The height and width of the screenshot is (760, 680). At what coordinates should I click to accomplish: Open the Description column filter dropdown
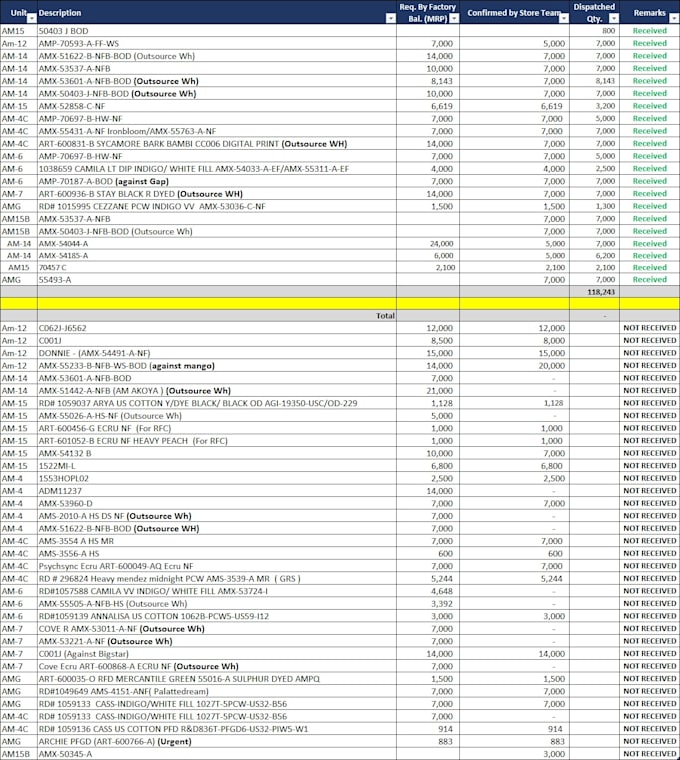(x=391, y=18)
